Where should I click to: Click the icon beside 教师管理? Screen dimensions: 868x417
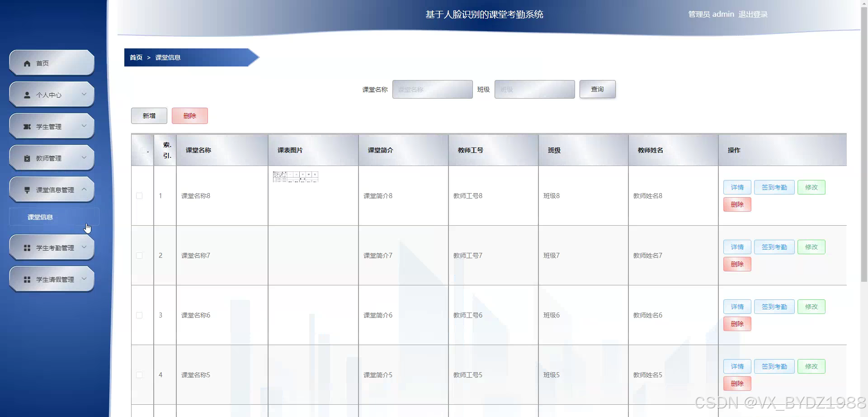click(x=27, y=158)
